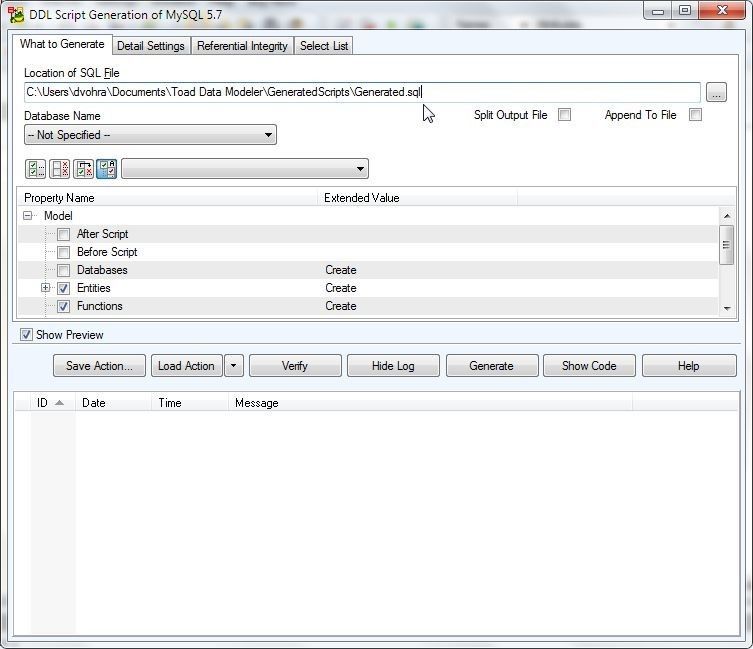This screenshot has width=753, height=649.
Task: Click the Hide Log button
Action: point(393,366)
